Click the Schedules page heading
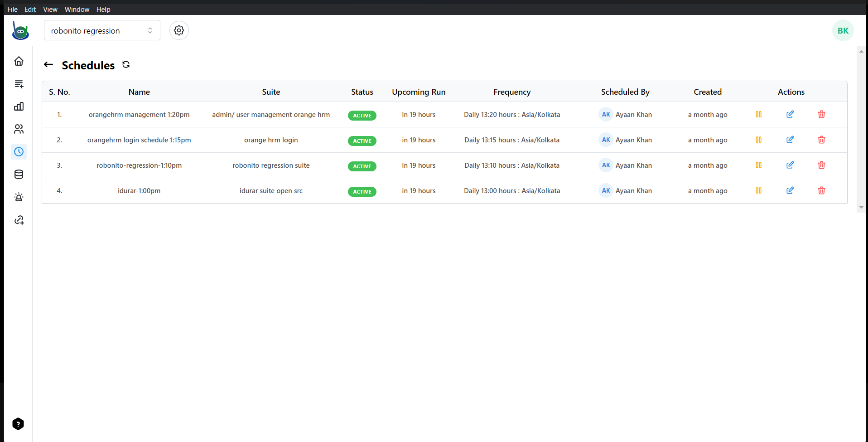Image resolution: width=868 pixels, height=442 pixels. click(88, 65)
